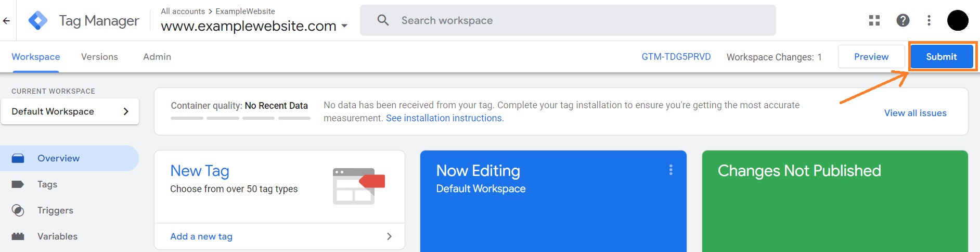Click the Submit button

942,57
